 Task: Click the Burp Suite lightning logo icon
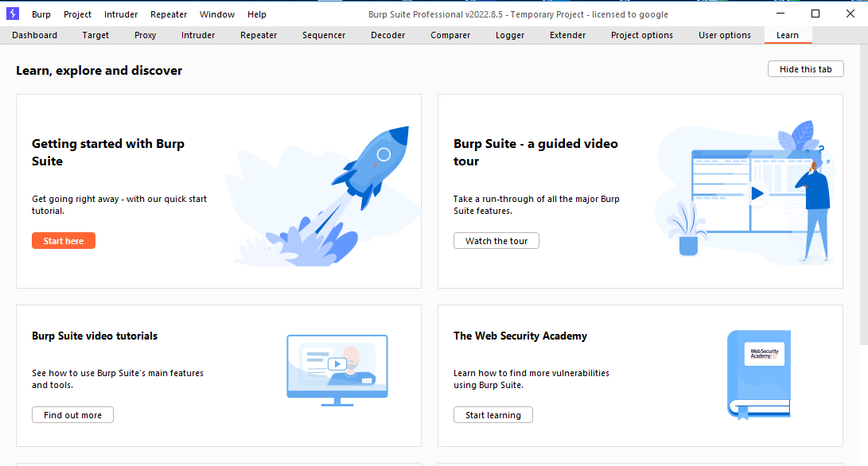click(12, 14)
